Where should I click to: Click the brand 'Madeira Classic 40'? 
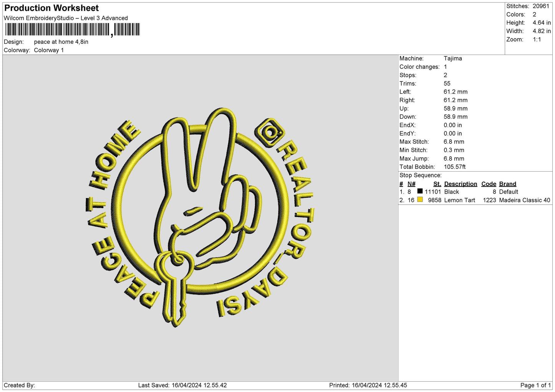pyautogui.click(x=524, y=200)
